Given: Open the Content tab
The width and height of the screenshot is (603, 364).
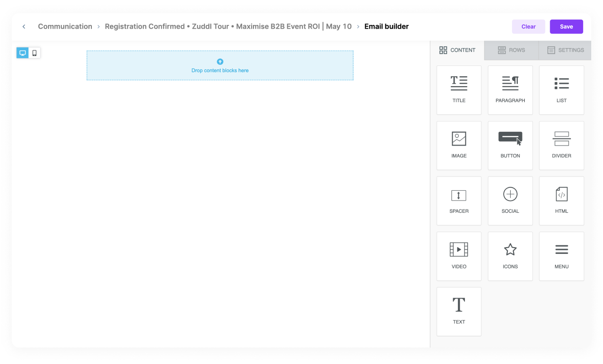Looking at the screenshot, I should [x=457, y=50].
